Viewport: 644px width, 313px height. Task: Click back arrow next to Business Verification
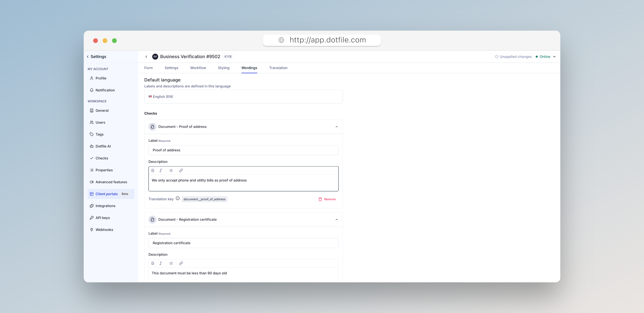pyautogui.click(x=146, y=57)
